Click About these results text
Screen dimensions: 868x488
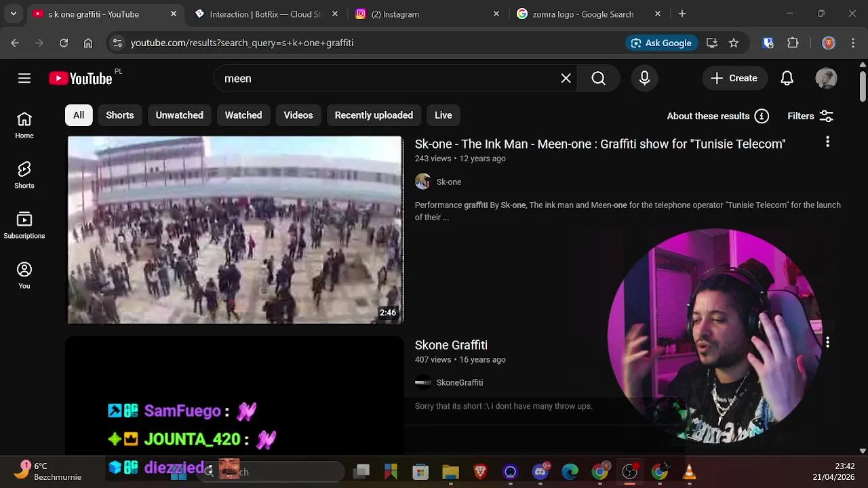tap(708, 116)
